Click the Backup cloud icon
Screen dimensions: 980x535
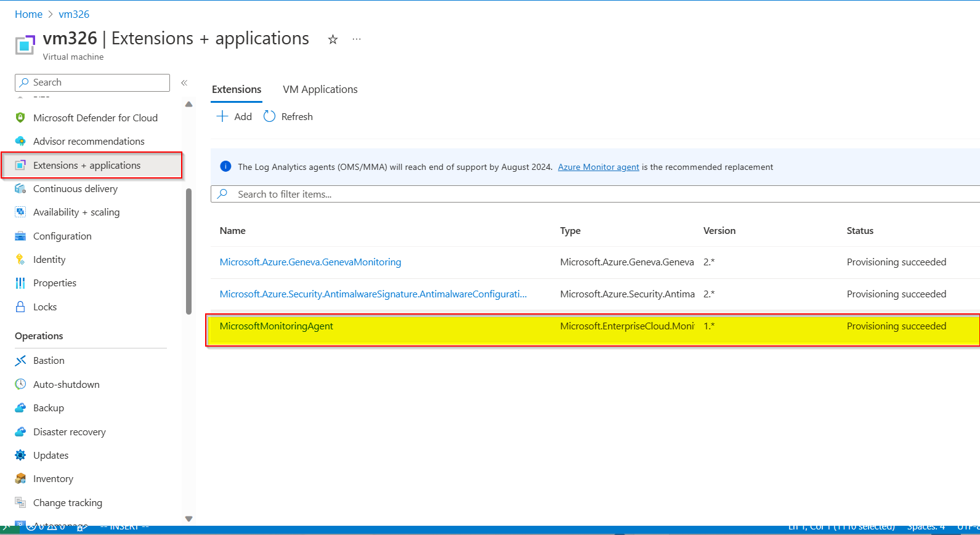click(x=20, y=408)
